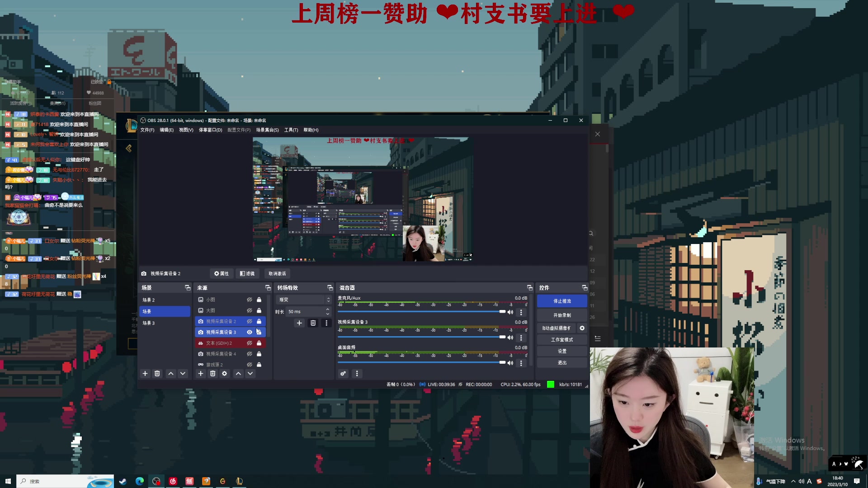The image size is (868, 488).
Task: Remove the selected scene with the trash icon
Action: click(157, 374)
